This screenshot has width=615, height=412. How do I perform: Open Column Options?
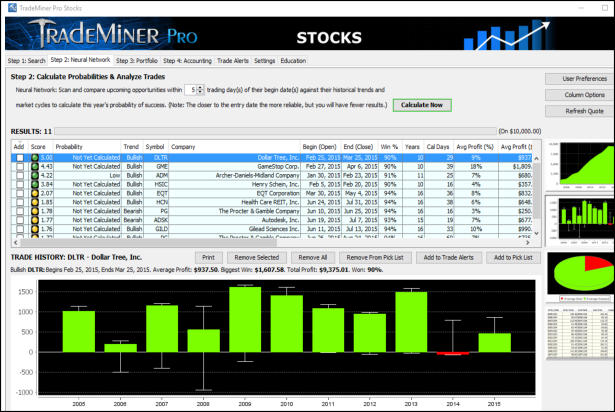click(580, 95)
